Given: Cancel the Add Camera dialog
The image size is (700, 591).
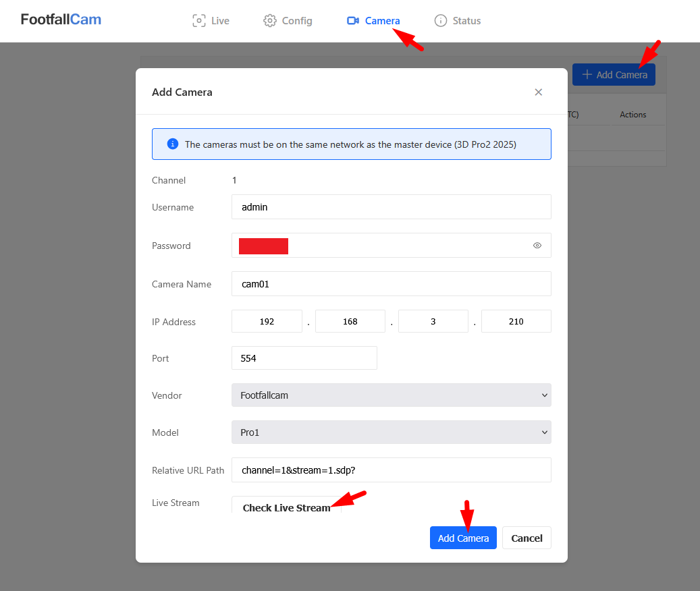Looking at the screenshot, I should (527, 538).
